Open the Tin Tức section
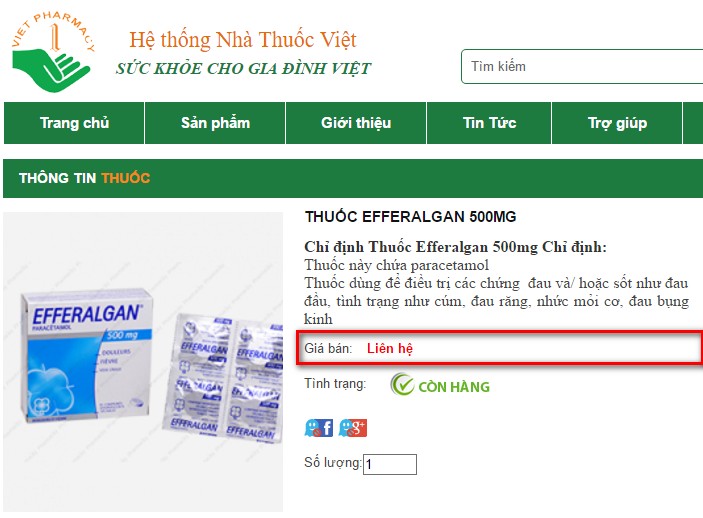Screen dimensions: 703x518 489,123
